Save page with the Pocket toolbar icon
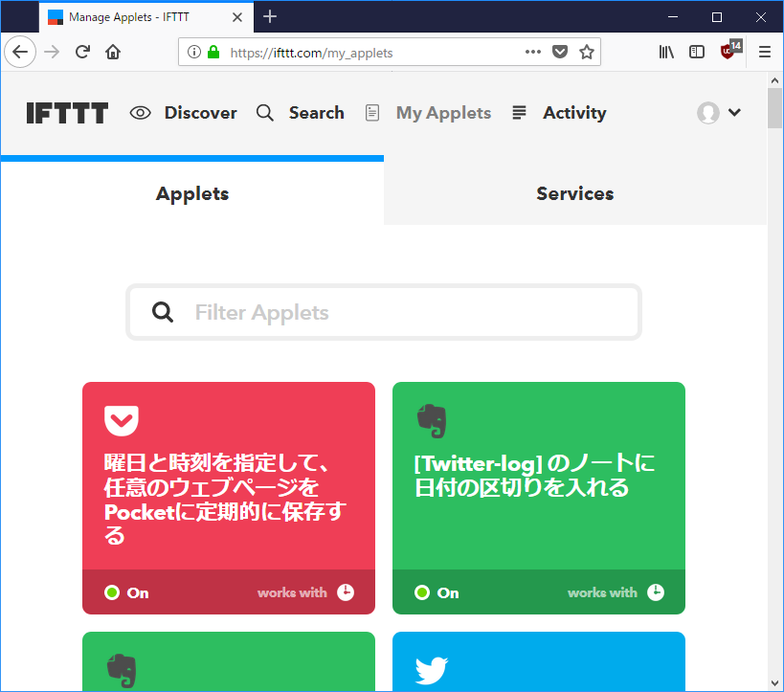The height and width of the screenshot is (692, 784). coord(560,52)
